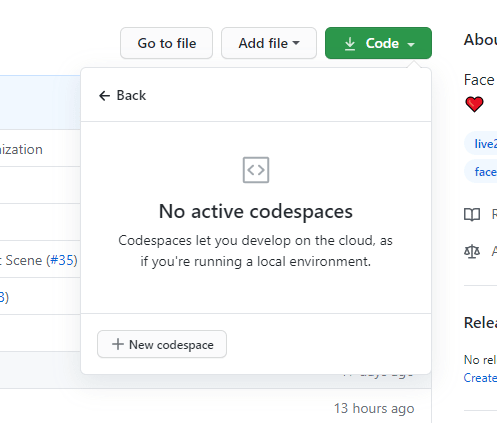Screen dimensions: 497x423
Task: Click the No active codespaces heading
Action: (x=256, y=211)
